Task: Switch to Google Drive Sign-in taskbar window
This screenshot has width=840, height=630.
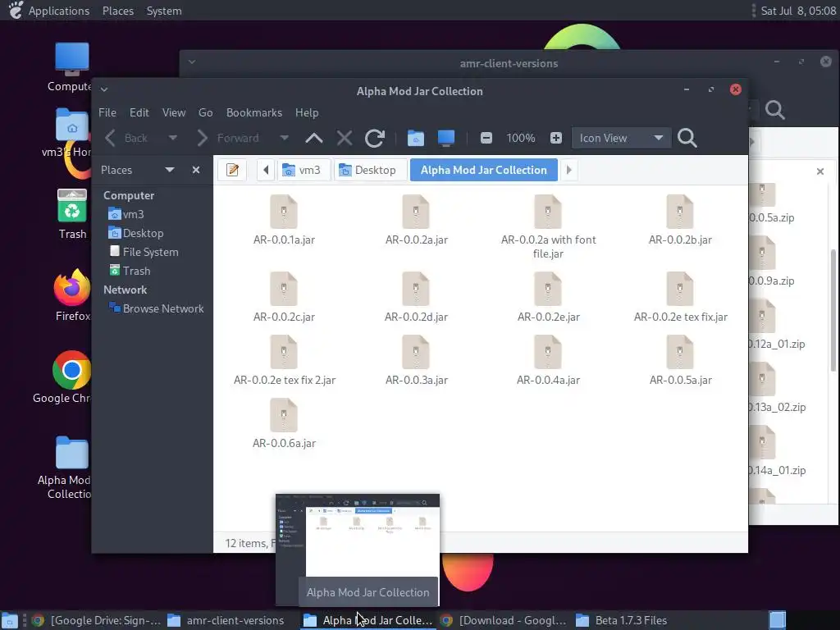Action: [x=97, y=620]
